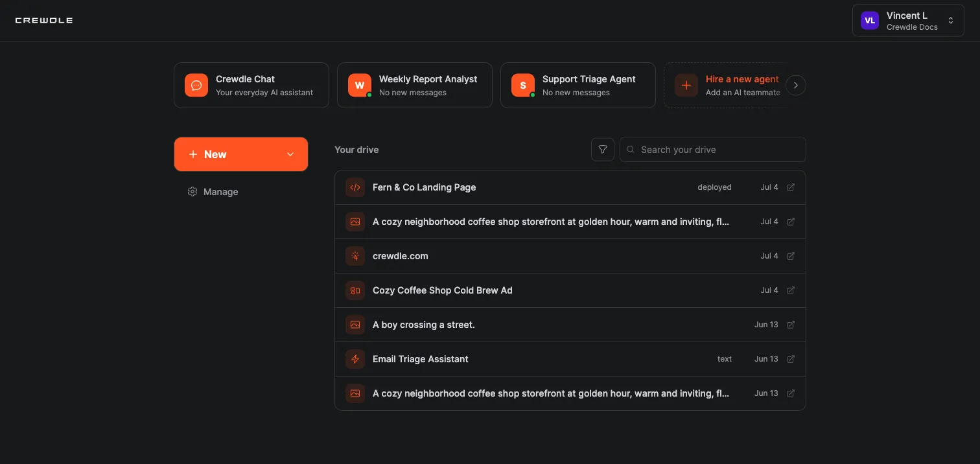Click lightning icon for Email Triage Assistant
The image size is (980, 464).
click(x=355, y=359)
